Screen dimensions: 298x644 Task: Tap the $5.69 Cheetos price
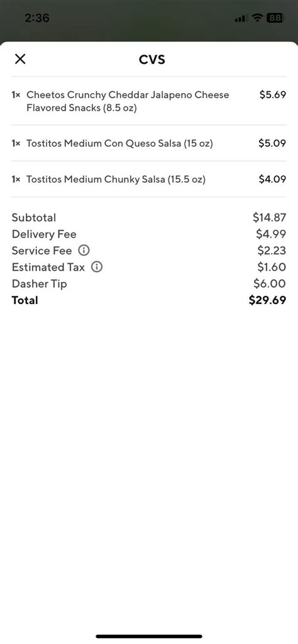coord(272,95)
